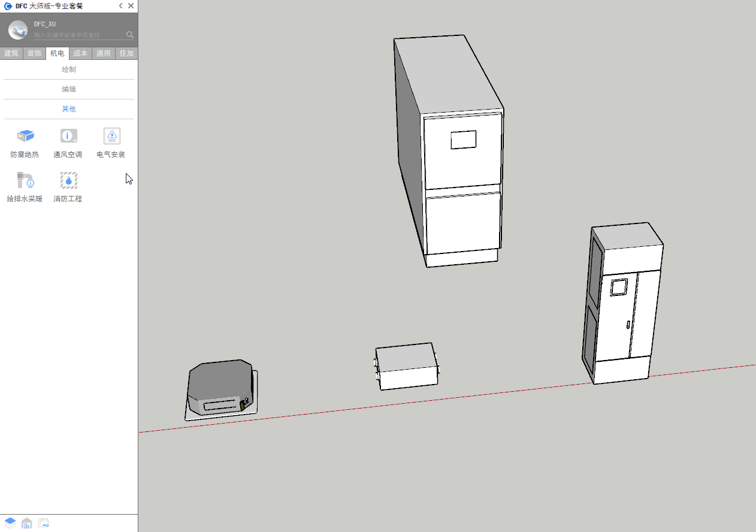Click the layers stack icon at bottom
The image size is (756, 532).
[10, 523]
